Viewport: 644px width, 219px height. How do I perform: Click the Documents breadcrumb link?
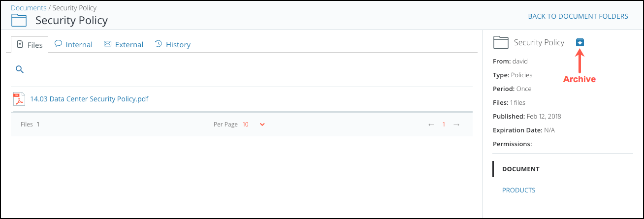click(x=29, y=8)
